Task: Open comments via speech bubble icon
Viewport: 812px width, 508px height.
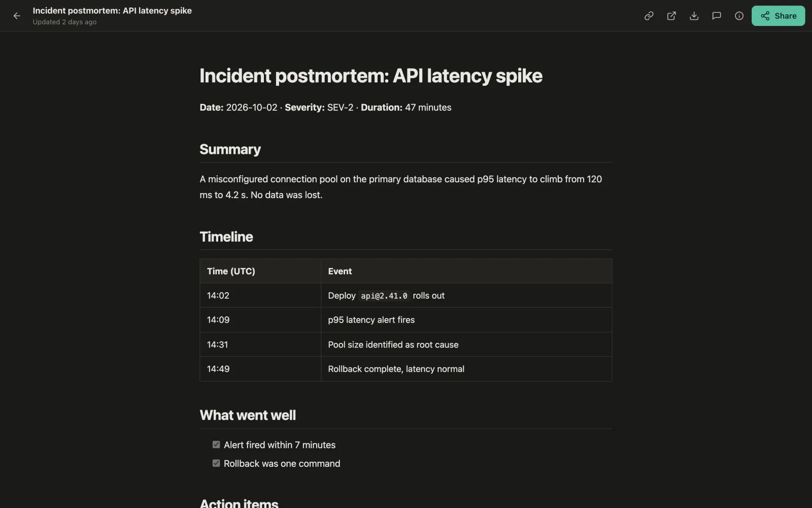Action: tap(717, 16)
